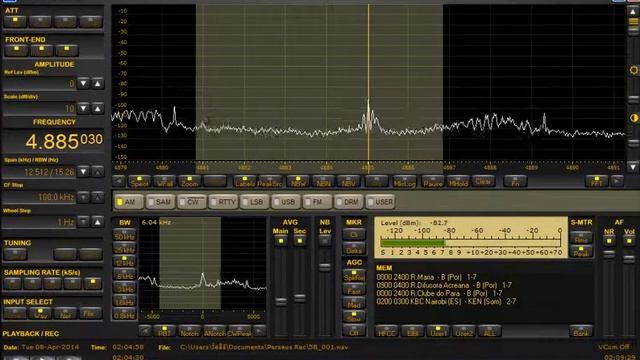Select USER demodulation mode
The height and width of the screenshot is (360, 640).
tap(380, 202)
